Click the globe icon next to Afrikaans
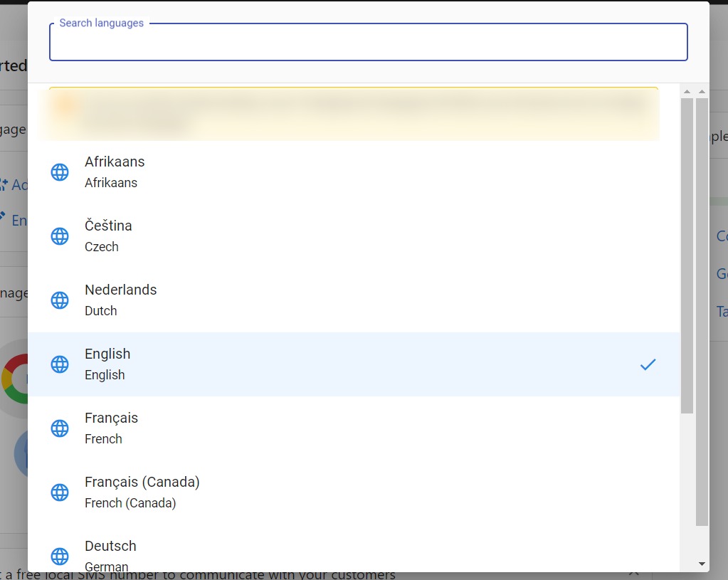 (x=60, y=172)
